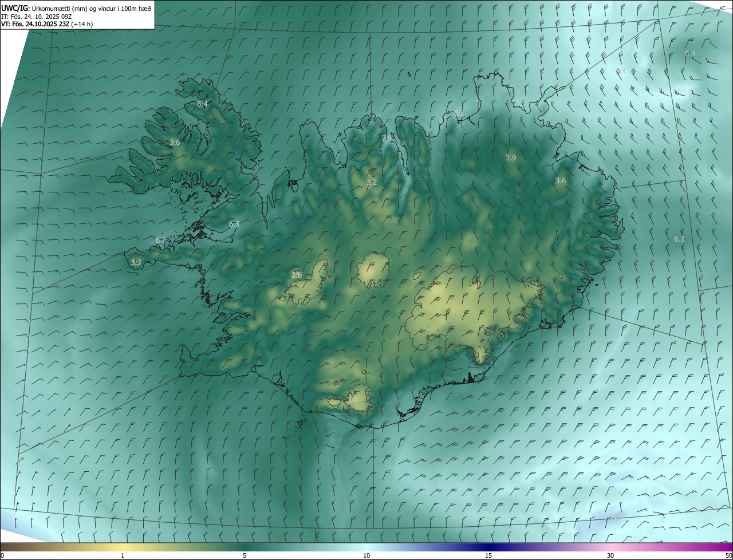Select the 'IT: Fös. 24. 10. 2025 09Z' line
Viewport: 733px width, 560px height.
(x=36, y=17)
